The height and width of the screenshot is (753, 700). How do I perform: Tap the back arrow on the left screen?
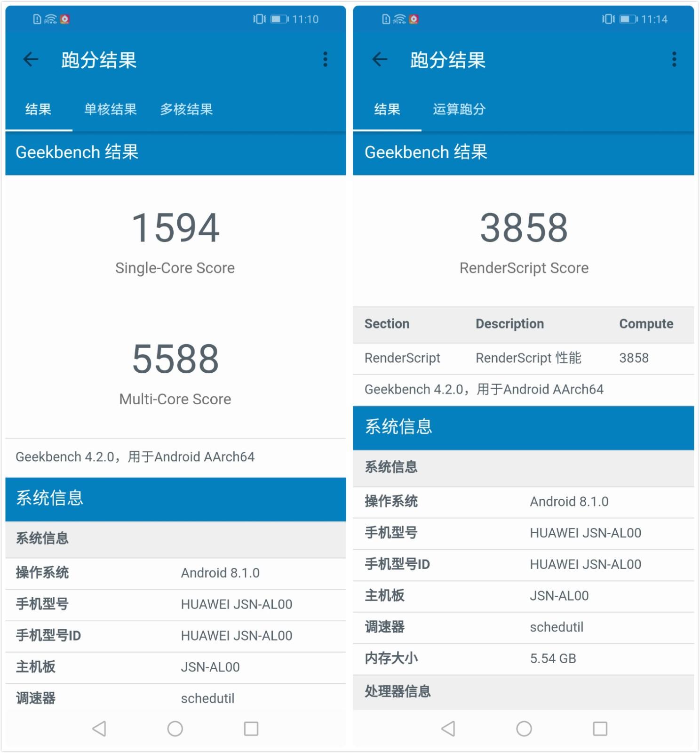click(x=31, y=59)
